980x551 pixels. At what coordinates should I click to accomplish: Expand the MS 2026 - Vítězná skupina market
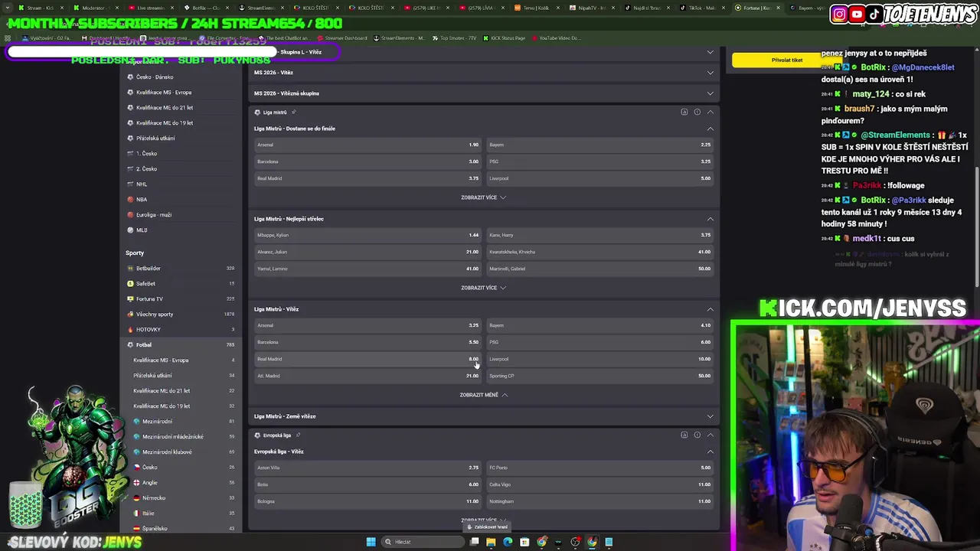[x=483, y=93]
